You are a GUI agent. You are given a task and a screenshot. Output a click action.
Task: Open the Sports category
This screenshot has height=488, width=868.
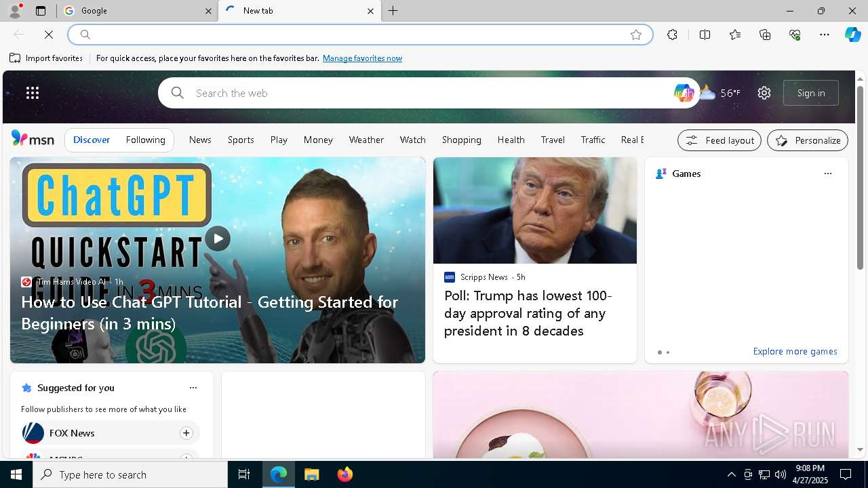point(241,140)
